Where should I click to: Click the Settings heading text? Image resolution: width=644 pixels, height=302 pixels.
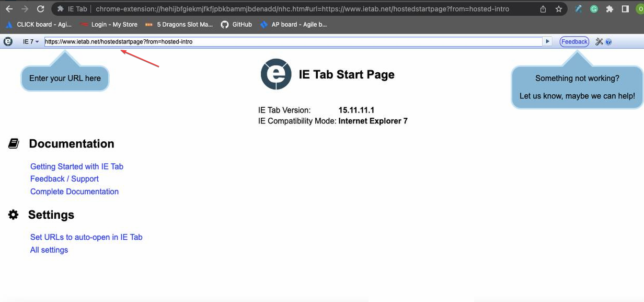pyautogui.click(x=51, y=215)
